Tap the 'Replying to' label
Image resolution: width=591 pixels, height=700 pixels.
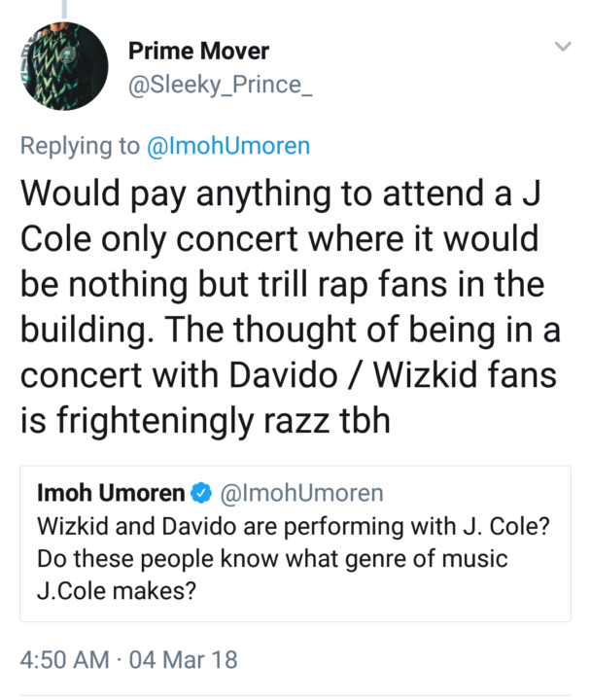pyautogui.click(x=80, y=147)
